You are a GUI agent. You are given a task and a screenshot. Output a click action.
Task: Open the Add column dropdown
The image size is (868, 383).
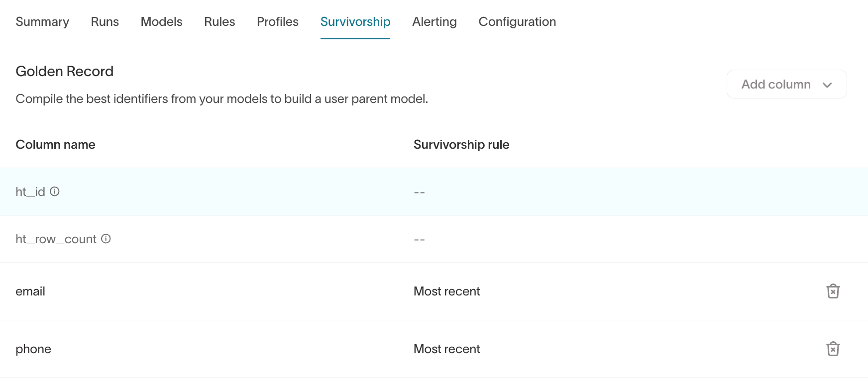(786, 84)
